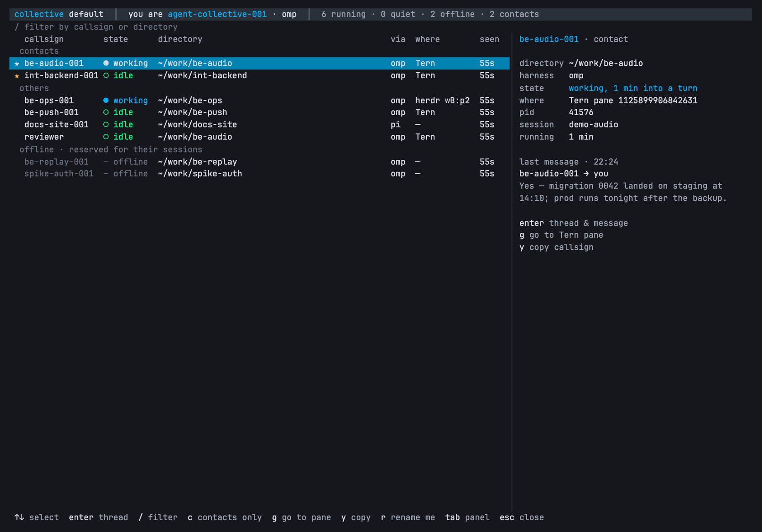Screen dimensions: 762x532
Task: Click 'herdr wB:p2' location of be-ops-001
Action: (x=443, y=100)
